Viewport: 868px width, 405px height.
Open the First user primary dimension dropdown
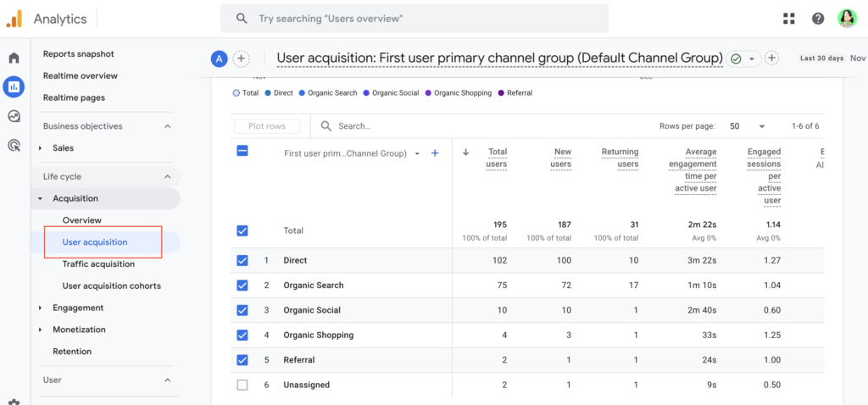tap(417, 153)
